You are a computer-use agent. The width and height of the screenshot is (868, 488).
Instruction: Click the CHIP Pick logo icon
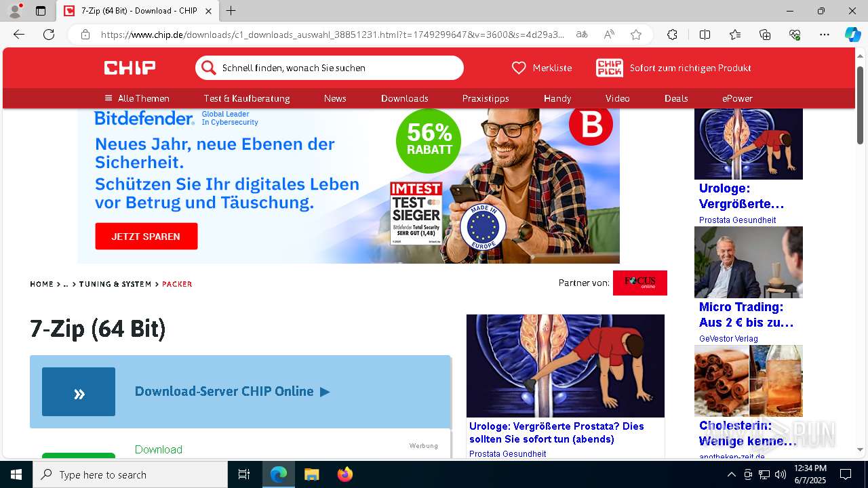[x=610, y=68]
